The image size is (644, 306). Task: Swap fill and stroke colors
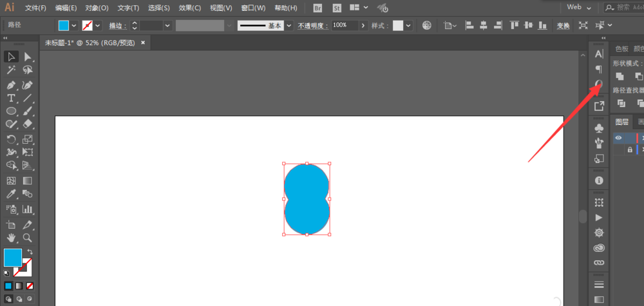(x=30, y=251)
